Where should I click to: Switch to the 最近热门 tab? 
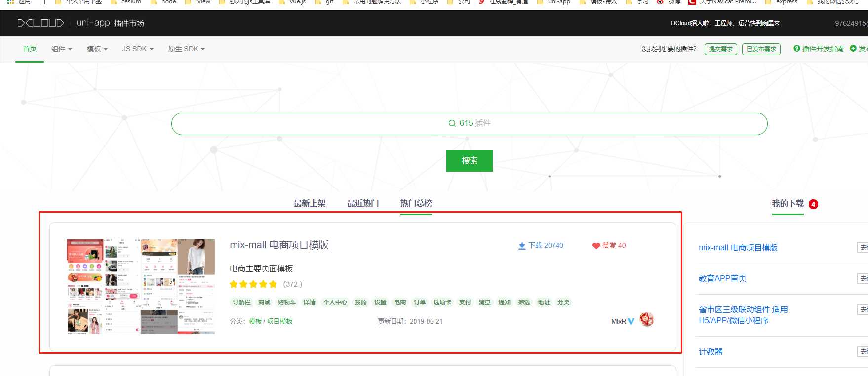[363, 204]
